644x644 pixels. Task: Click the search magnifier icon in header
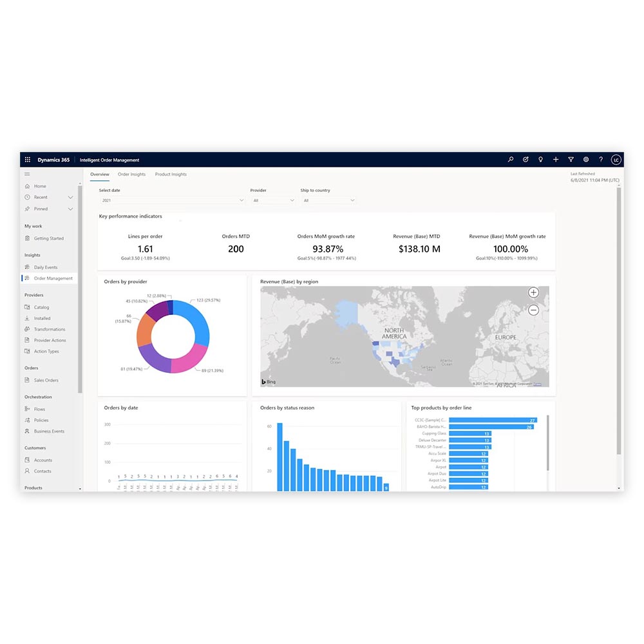tap(511, 160)
